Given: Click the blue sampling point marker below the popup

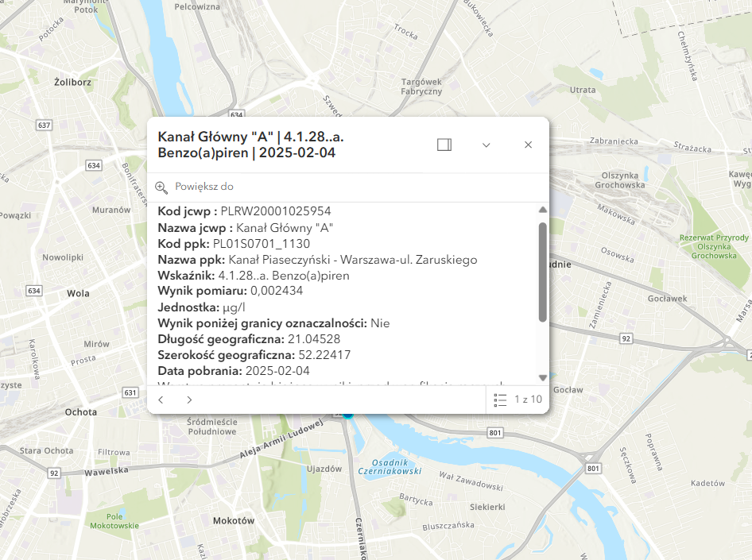Looking at the screenshot, I should [x=347, y=415].
